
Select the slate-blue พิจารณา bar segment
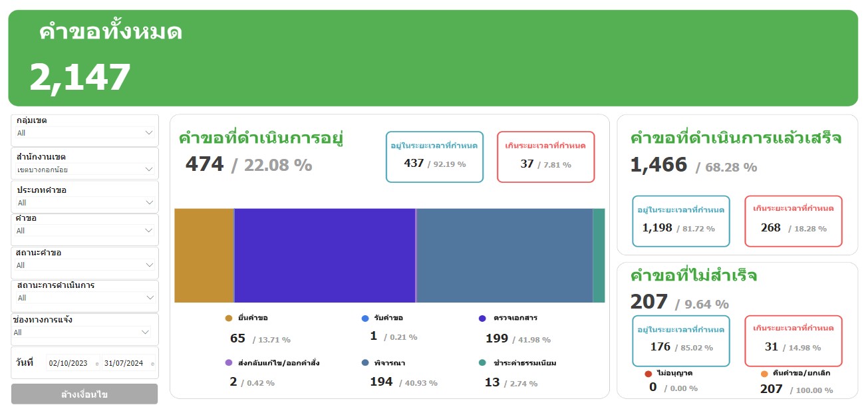coord(504,255)
